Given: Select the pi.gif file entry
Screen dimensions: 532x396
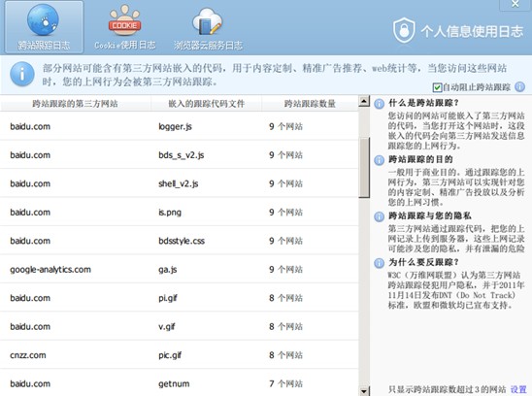Looking at the screenshot, I should 168,298.
